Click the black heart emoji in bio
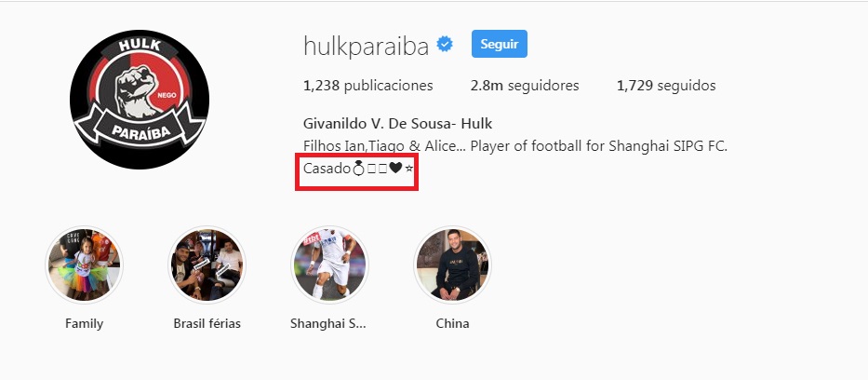The width and height of the screenshot is (868, 380). click(x=395, y=169)
